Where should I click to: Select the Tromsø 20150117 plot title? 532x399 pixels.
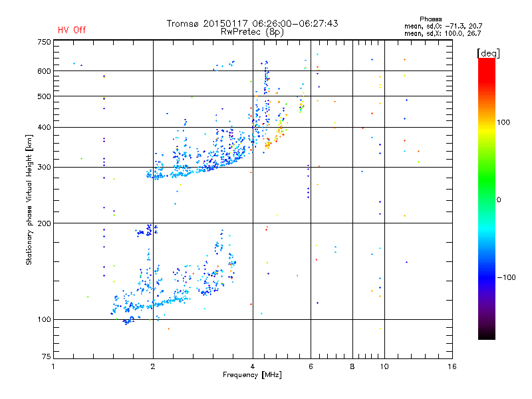pos(252,23)
